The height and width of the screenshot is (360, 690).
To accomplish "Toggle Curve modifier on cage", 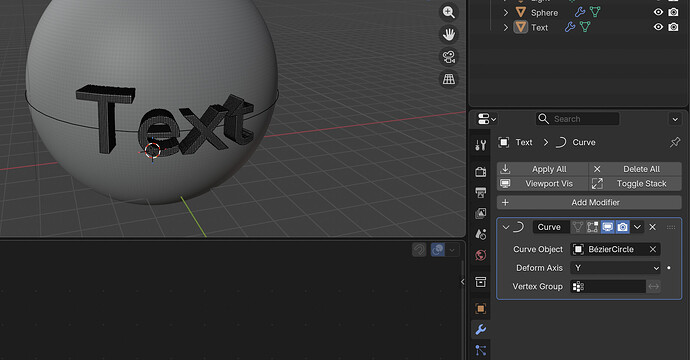I will coord(578,227).
